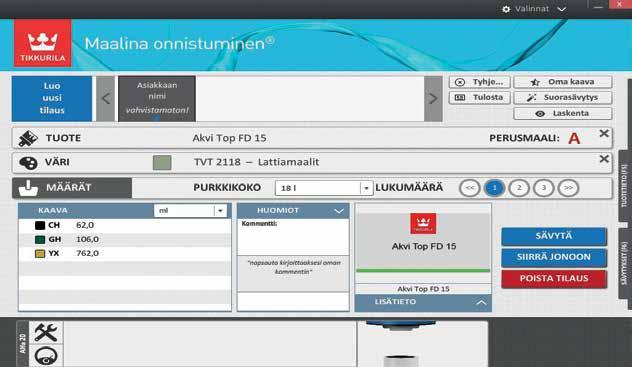Click the green GH colorant swatch
Viewport: 632px width, 367px height.
tap(40, 239)
